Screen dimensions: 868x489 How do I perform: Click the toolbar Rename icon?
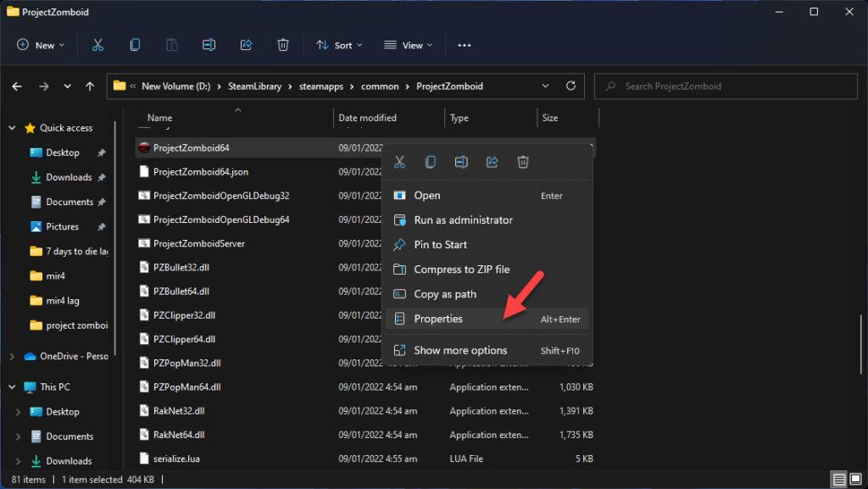[x=209, y=45]
